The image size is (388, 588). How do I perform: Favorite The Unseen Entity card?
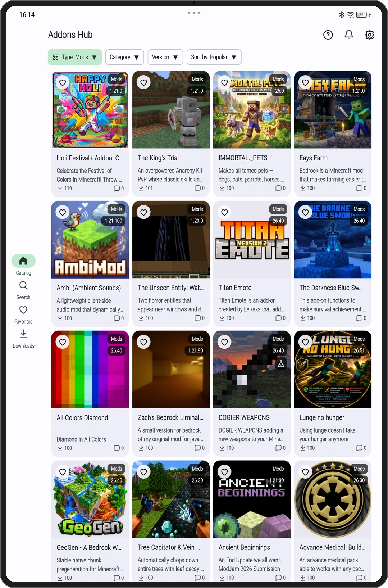(143, 212)
